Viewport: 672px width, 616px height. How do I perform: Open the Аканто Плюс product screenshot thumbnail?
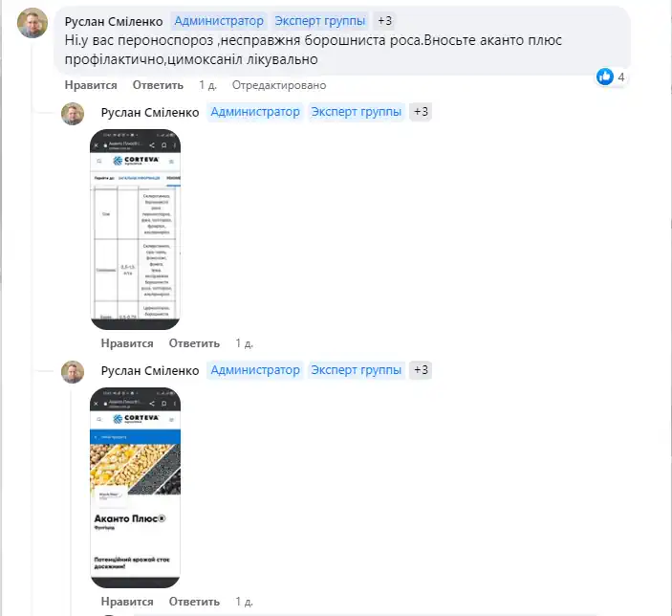(x=135, y=488)
